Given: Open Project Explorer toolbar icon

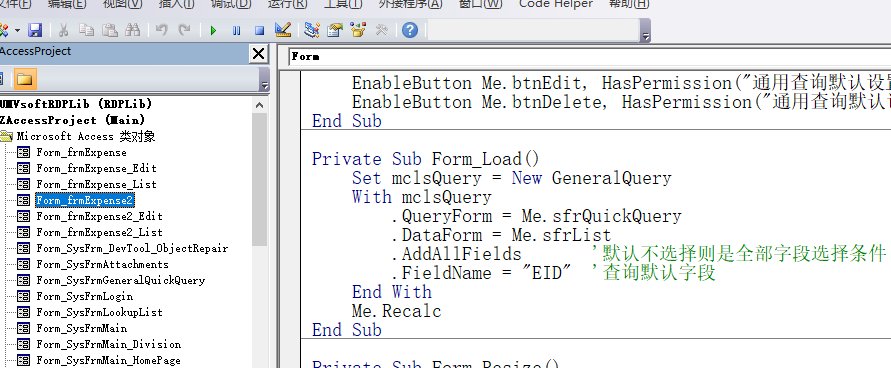Looking at the screenshot, I should click(x=311, y=30).
